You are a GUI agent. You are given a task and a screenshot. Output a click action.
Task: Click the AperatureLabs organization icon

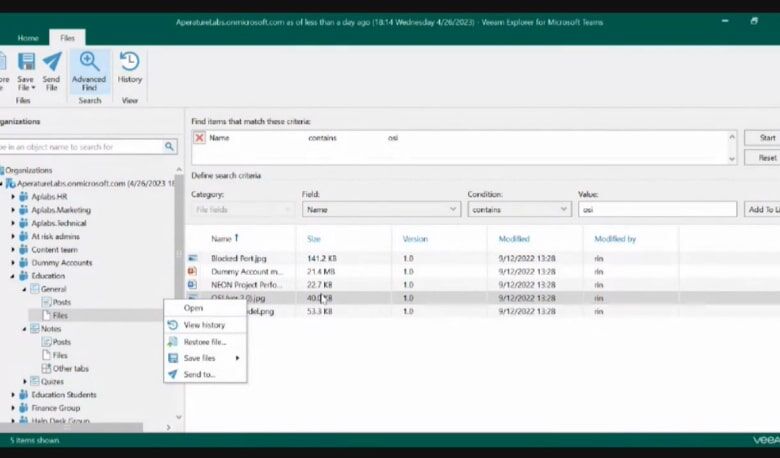pyautogui.click(x=10, y=183)
